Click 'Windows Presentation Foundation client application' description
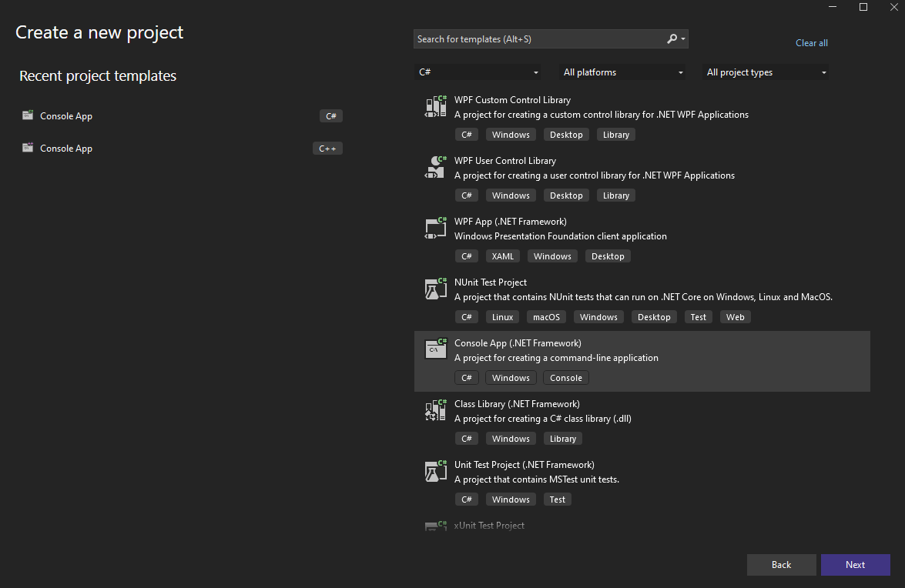The image size is (905, 588). [x=561, y=236]
